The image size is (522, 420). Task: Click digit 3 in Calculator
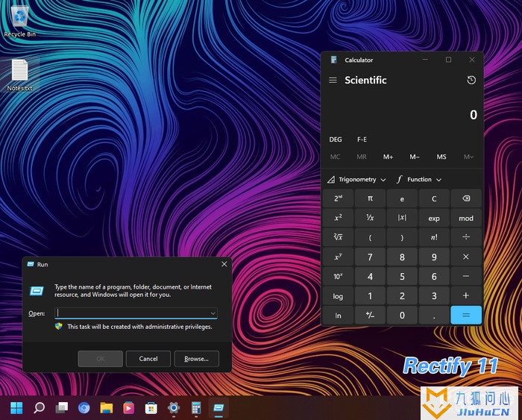(434, 295)
